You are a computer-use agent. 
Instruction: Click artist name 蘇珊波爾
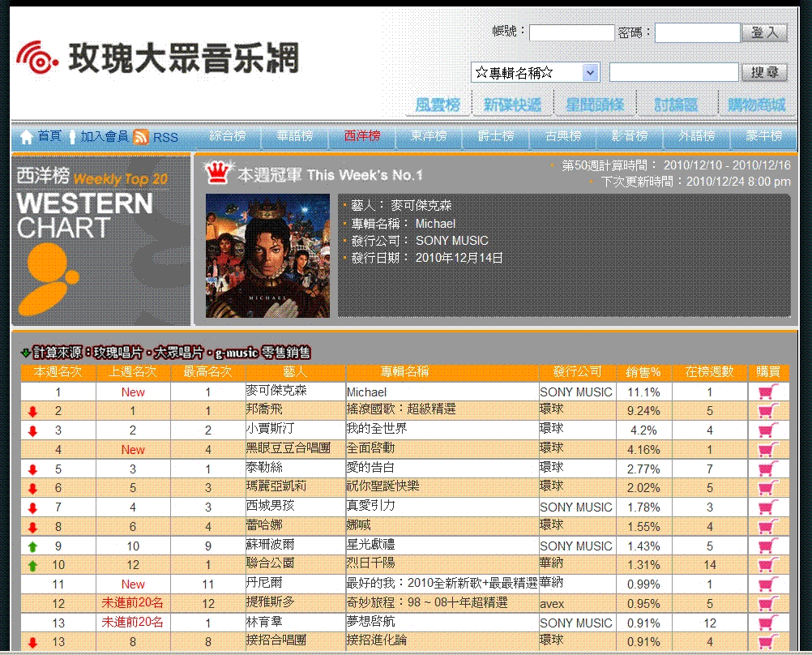click(271, 544)
